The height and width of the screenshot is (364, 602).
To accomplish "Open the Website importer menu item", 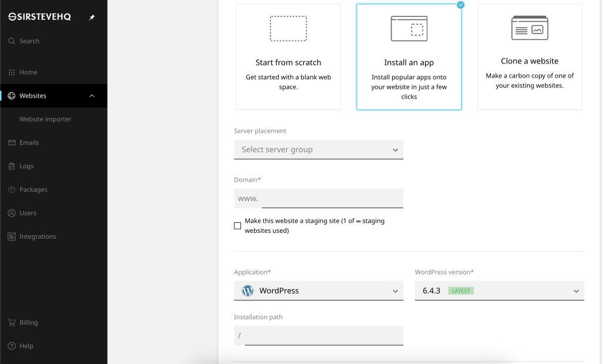I will tap(45, 119).
